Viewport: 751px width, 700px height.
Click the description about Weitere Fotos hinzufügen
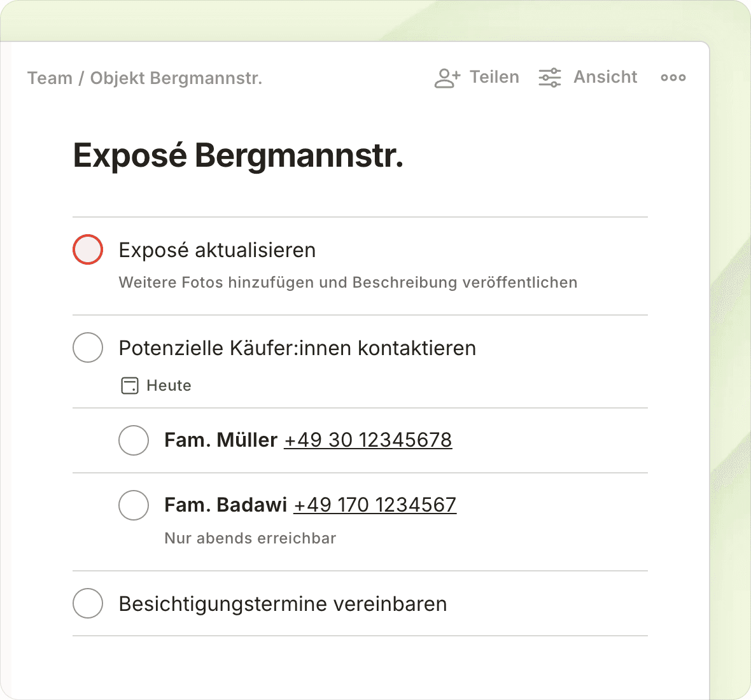pos(348,283)
